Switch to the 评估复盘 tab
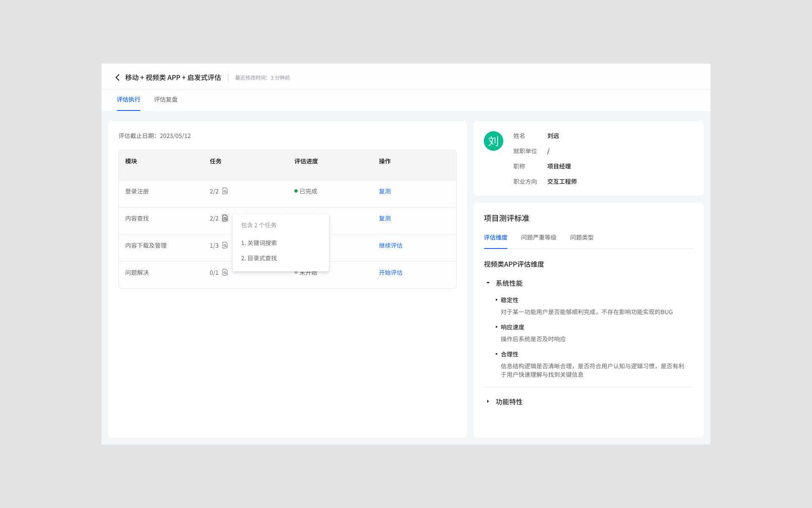The image size is (812, 508). click(x=165, y=99)
